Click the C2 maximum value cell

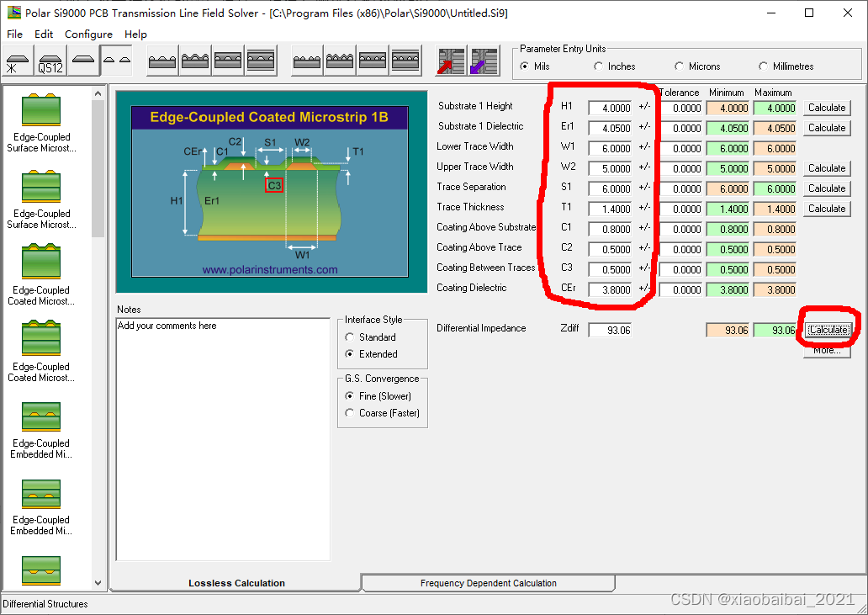pyautogui.click(x=775, y=250)
